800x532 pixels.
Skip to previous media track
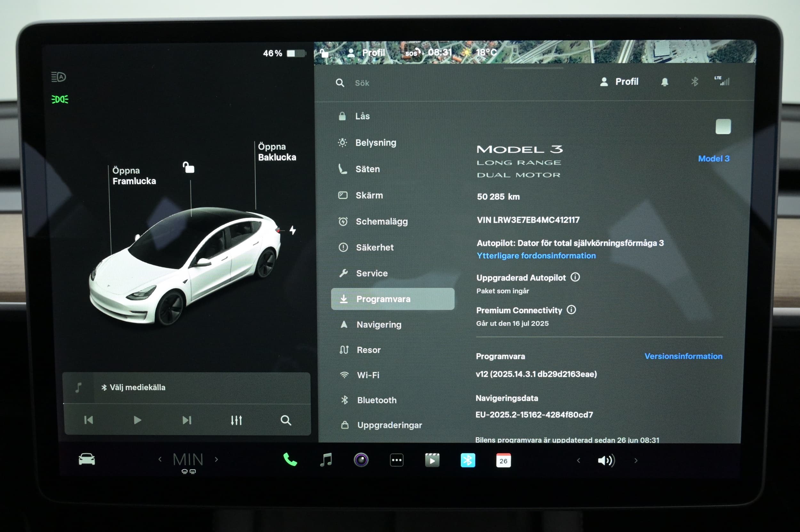click(x=89, y=420)
